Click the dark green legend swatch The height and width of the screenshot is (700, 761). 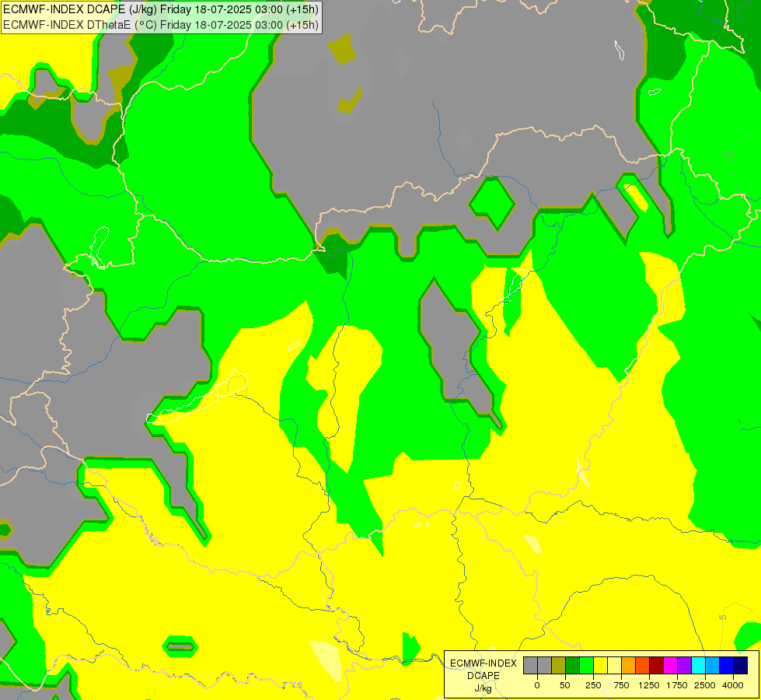point(573,665)
